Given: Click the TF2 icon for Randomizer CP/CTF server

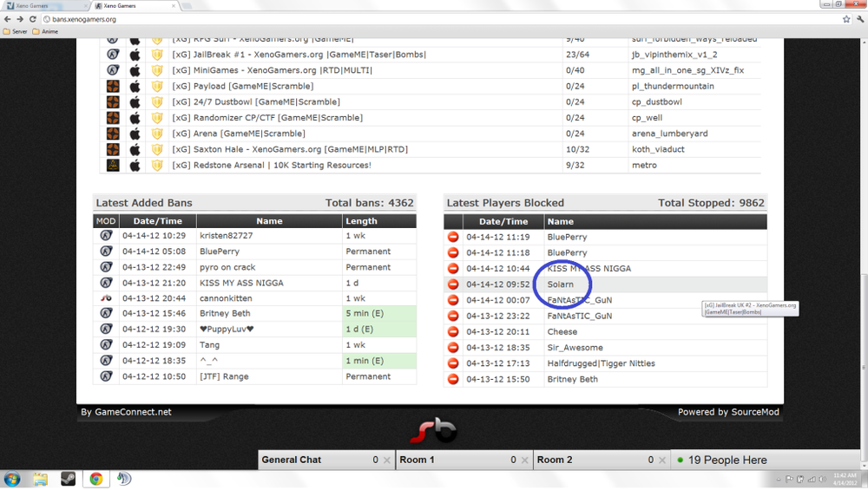Looking at the screenshot, I should tap(113, 118).
